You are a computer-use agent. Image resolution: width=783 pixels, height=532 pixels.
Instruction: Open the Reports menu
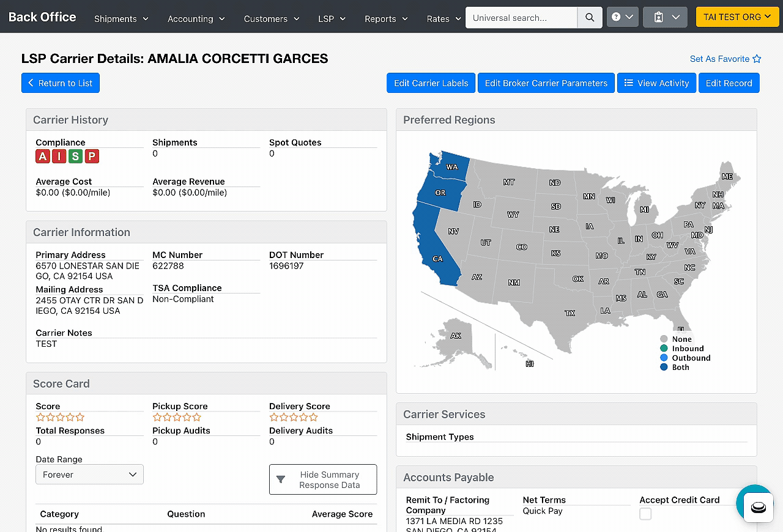coord(386,19)
